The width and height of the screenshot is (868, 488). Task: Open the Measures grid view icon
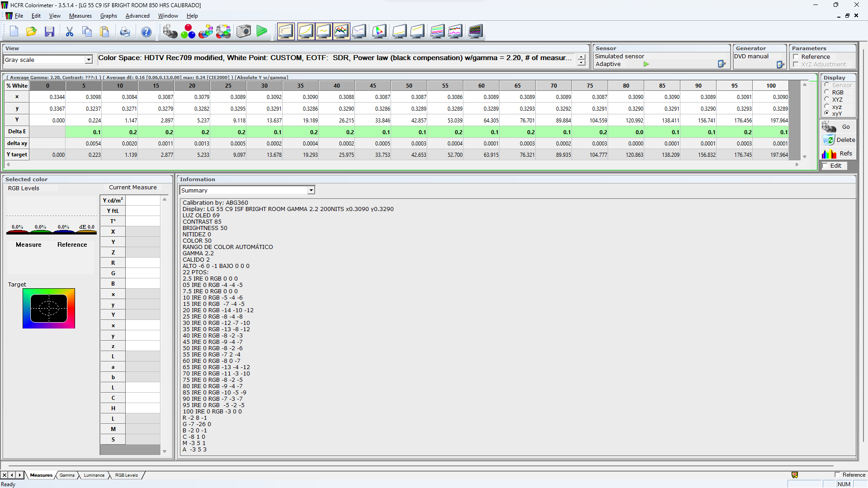286,32
